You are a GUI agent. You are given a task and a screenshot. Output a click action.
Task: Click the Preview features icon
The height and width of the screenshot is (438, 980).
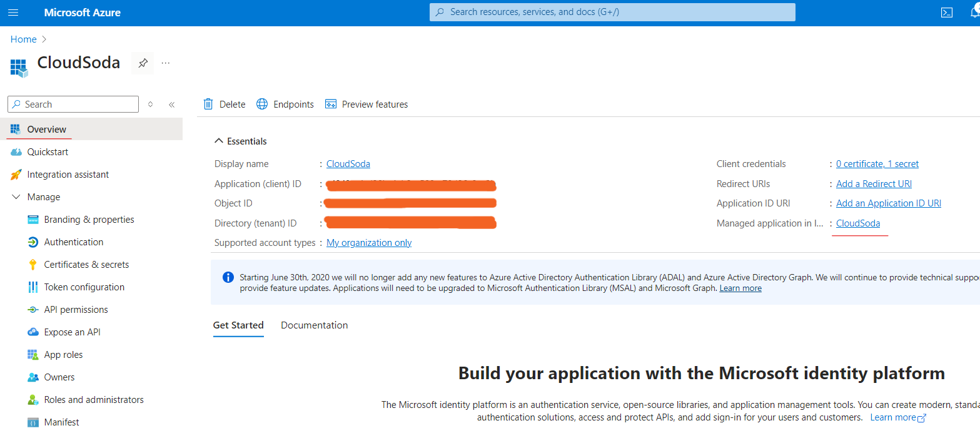[331, 104]
